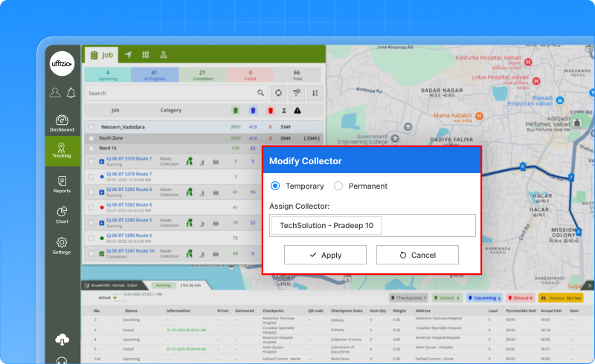Click the sort icon in job panel

pyautogui.click(x=315, y=93)
